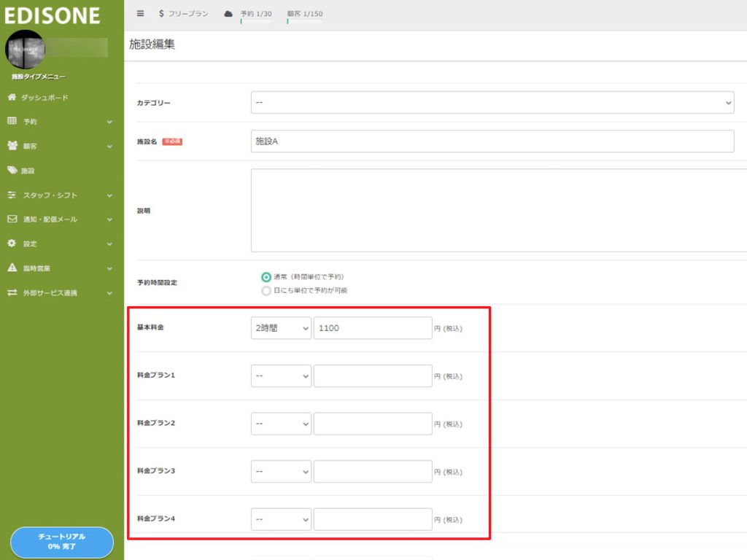Click the 施設名 text input field

[x=492, y=141]
